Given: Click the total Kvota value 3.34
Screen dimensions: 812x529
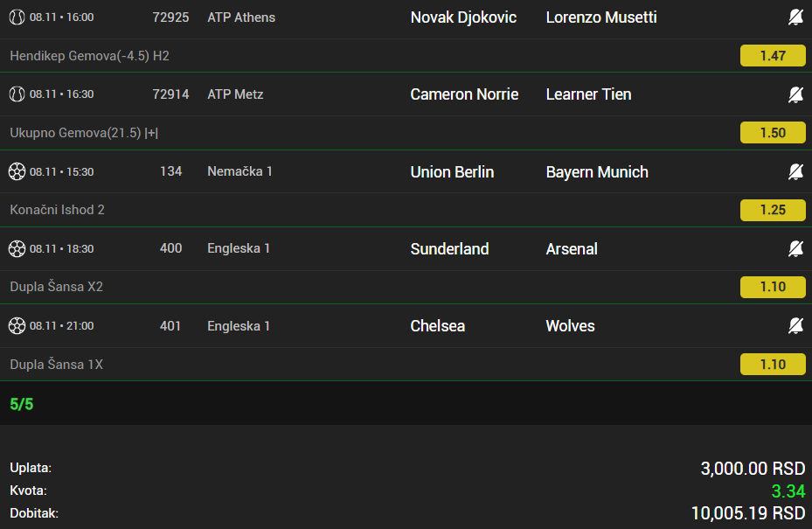Looking at the screenshot, I should coord(788,491).
